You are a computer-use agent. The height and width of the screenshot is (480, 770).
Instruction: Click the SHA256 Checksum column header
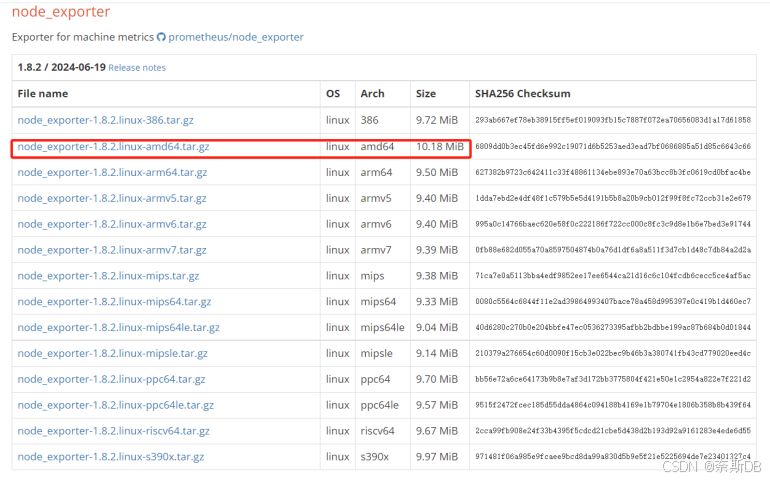[522, 94]
